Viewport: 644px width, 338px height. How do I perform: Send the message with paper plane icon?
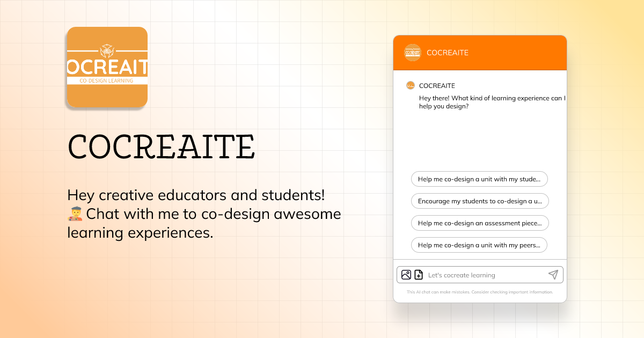(x=553, y=275)
